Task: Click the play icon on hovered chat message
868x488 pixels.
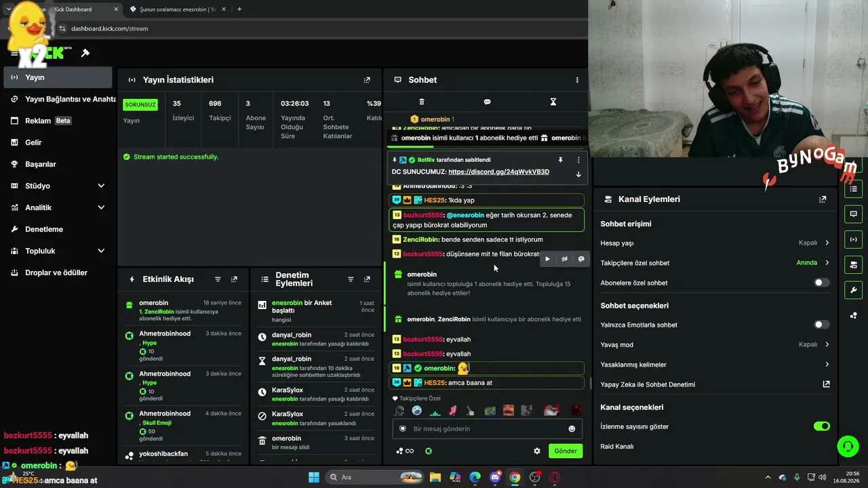Action: point(547,259)
